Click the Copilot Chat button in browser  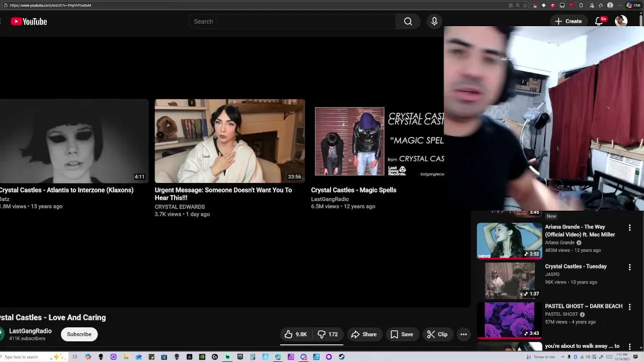point(633,5)
